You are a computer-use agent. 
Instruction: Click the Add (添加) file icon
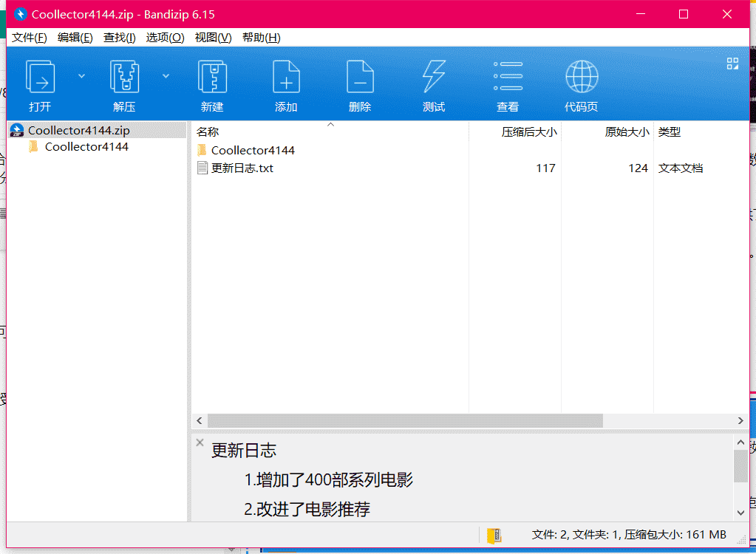click(x=287, y=76)
